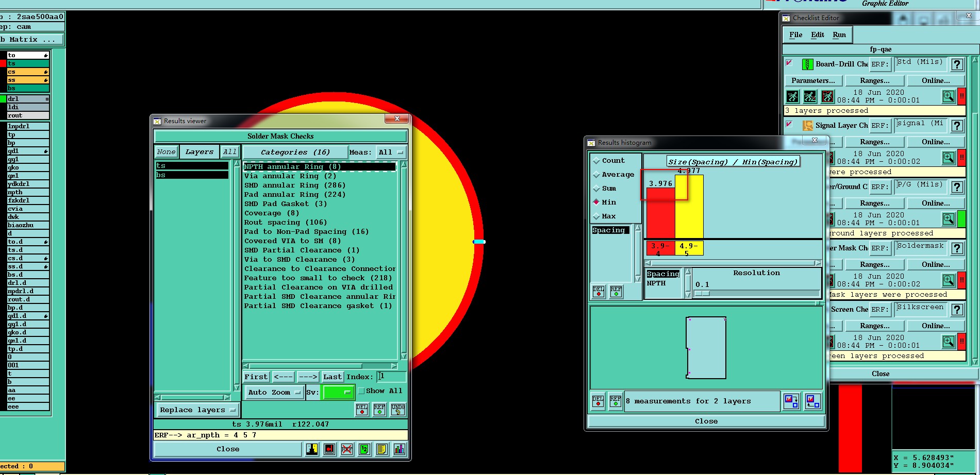
Task: Click the crossed-out REF icon in Results viewer
Action: (346, 449)
